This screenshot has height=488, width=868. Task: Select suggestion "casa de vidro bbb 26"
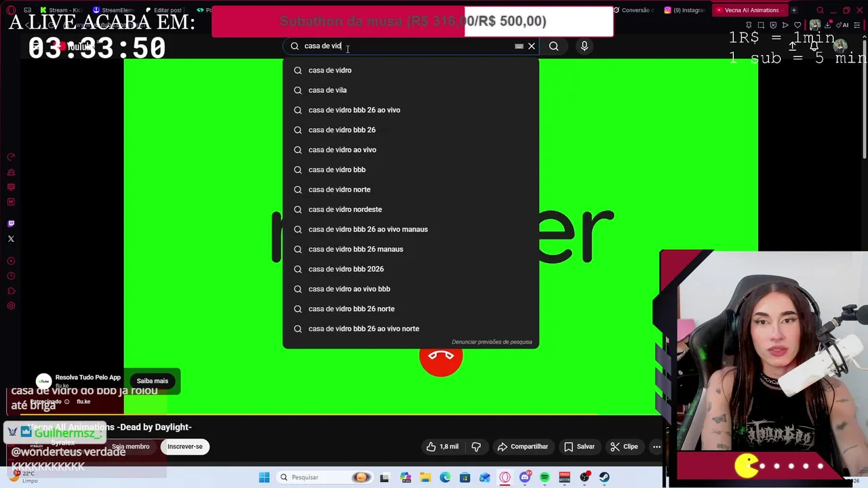click(411, 129)
